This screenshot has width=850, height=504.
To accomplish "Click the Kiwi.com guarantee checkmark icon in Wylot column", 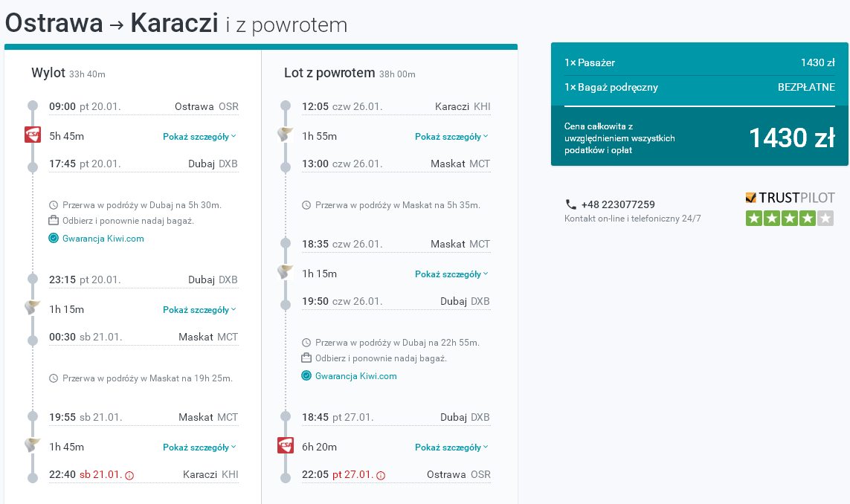I will pyautogui.click(x=53, y=238).
